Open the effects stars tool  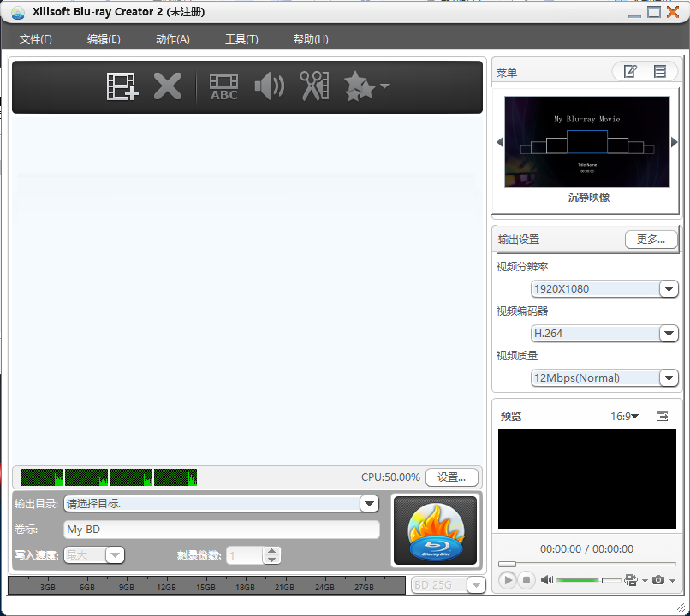point(359,86)
